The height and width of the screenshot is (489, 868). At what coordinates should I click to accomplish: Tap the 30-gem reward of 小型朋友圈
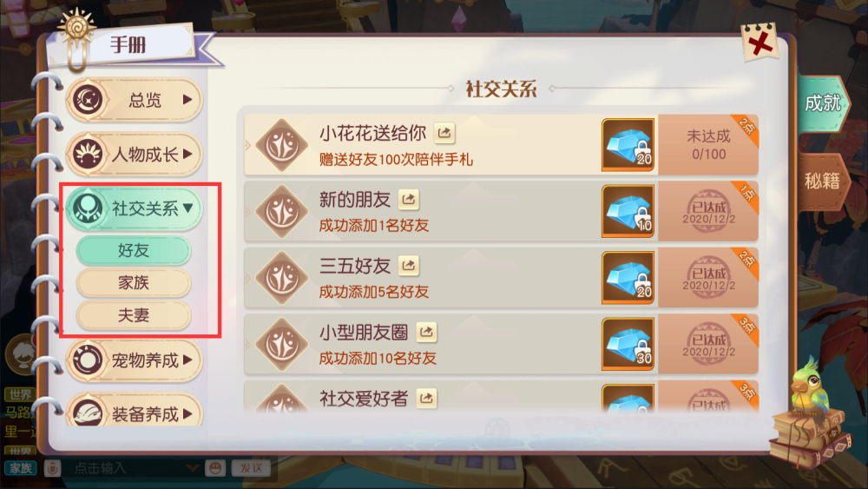628,344
